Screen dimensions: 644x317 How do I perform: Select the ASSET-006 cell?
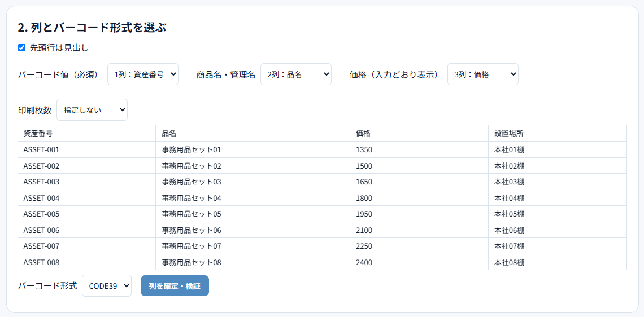[87, 230]
